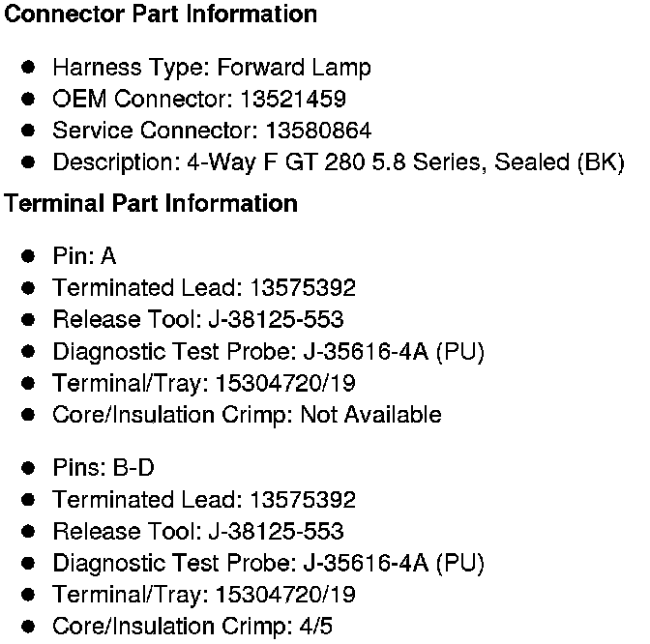Screen dimensions: 650x644
Task: Click the Terminal Part Information heading
Action: pyautogui.click(x=151, y=204)
